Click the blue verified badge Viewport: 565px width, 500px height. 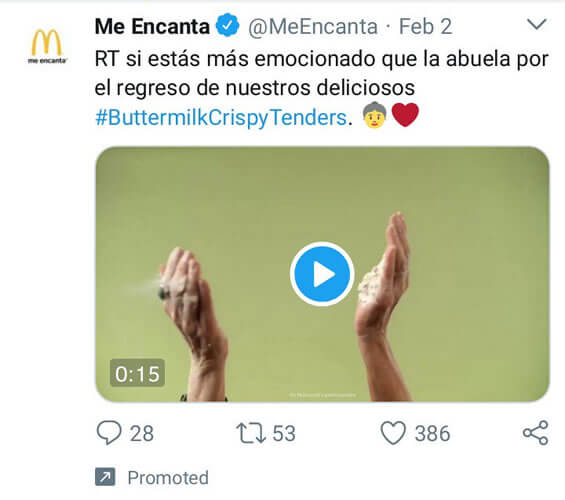(227, 26)
